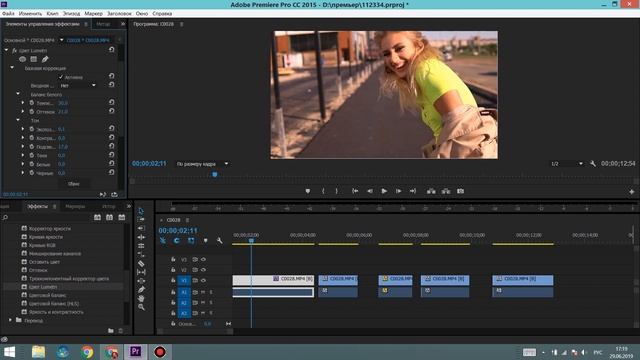Image resolution: width=640 pixels, height=360 pixels.
Task: Export frame with the camera icon
Action: 460,191
